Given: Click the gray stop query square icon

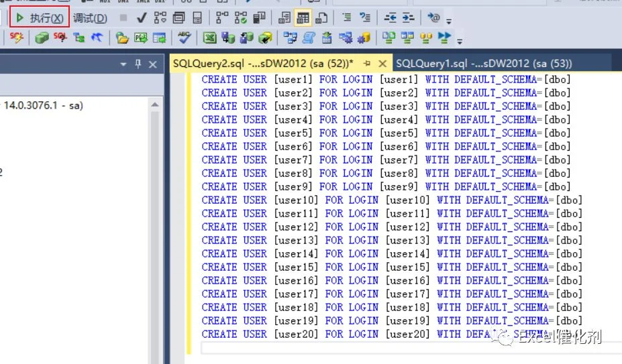Looking at the screenshot, I should [x=123, y=18].
